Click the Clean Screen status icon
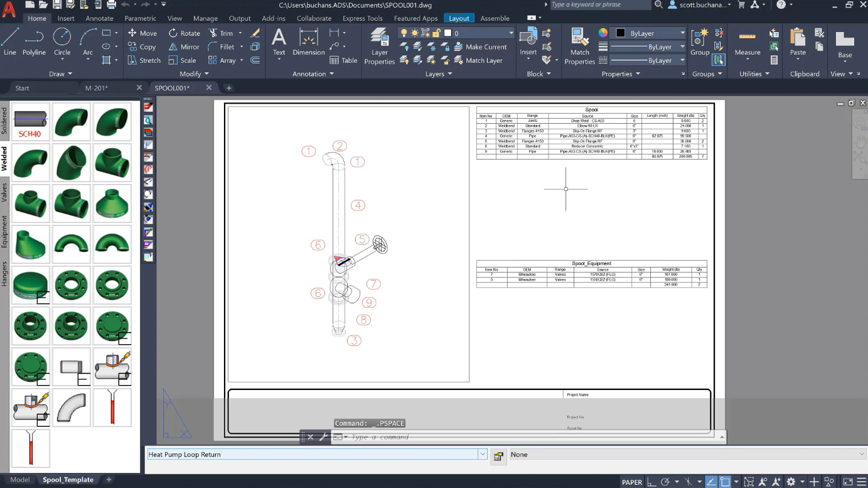The height and width of the screenshot is (488, 868). pyautogui.click(x=847, y=482)
